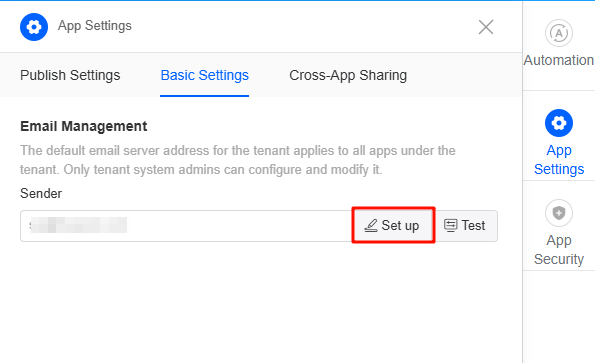The image size is (595, 363).
Task: Click the App Settings text in sidebar
Action: tap(559, 160)
